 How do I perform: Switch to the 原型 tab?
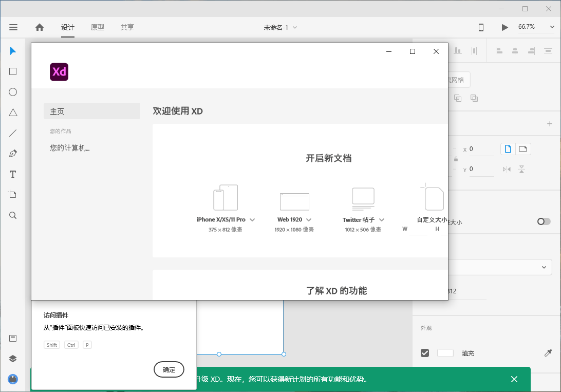(97, 27)
